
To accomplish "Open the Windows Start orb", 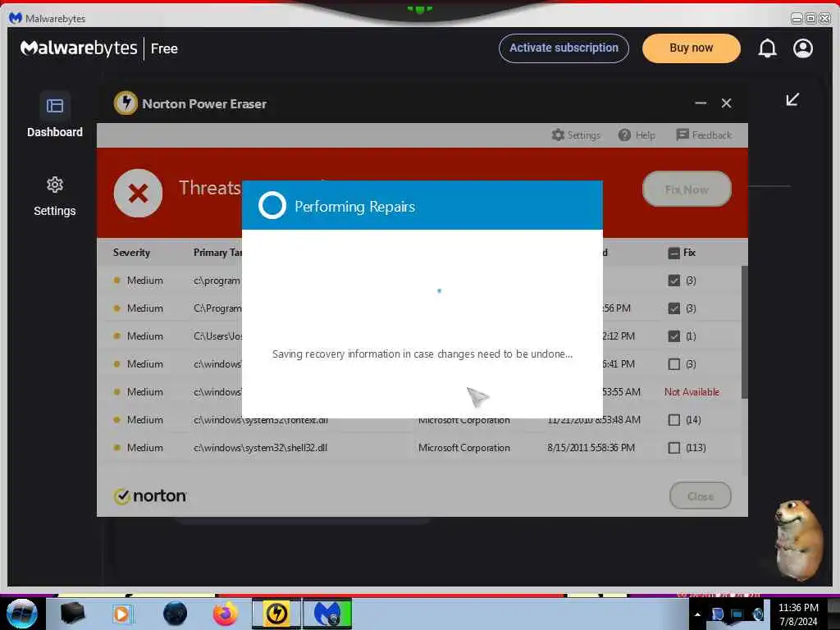I will (x=22, y=614).
